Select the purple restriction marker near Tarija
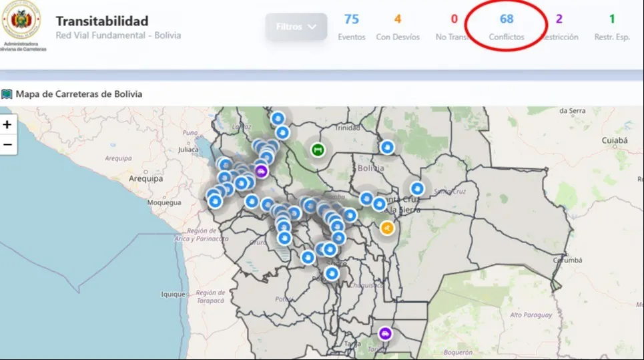The image size is (644, 360). click(385, 334)
